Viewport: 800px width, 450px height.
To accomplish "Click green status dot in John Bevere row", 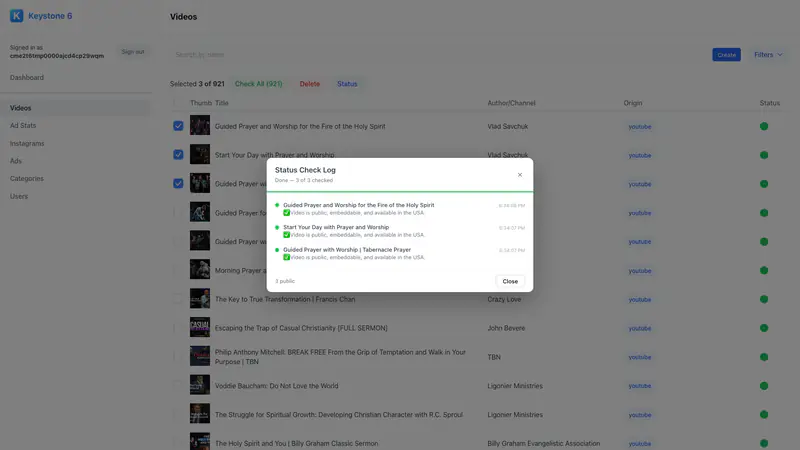I will tap(764, 328).
